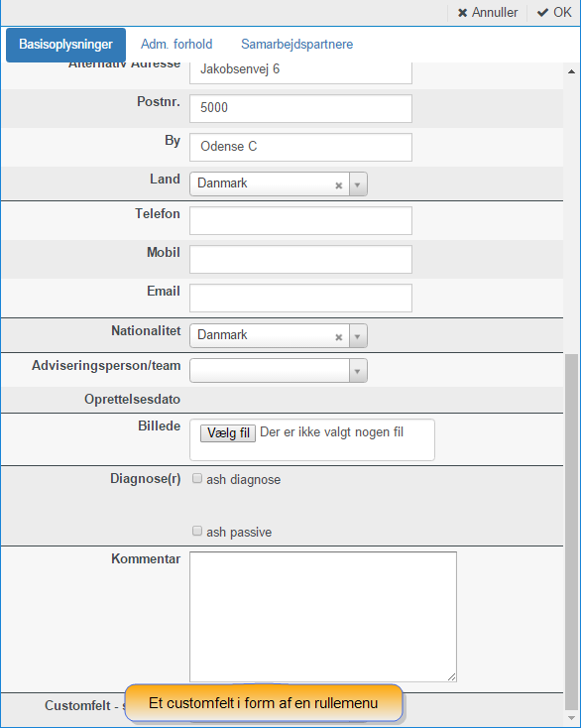Open the Samarbejdspartnere tab
The height and width of the screenshot is (728, 581).
pos(297,44)
